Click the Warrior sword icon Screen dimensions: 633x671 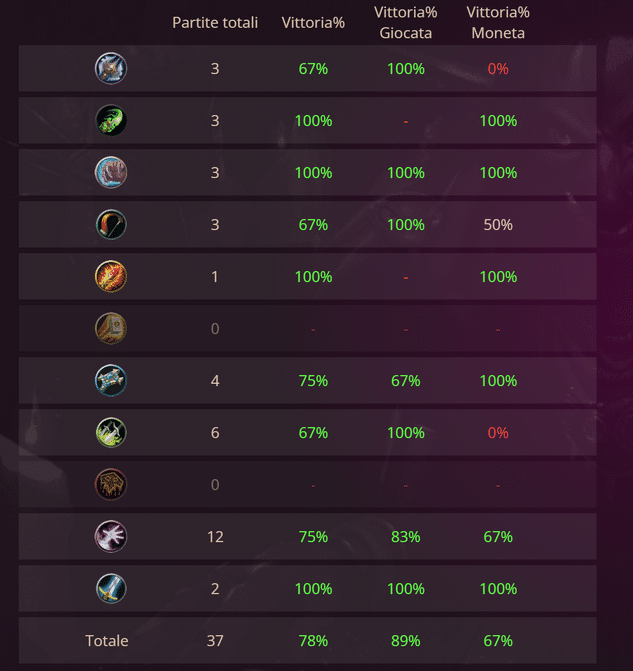tap(110, 589)
